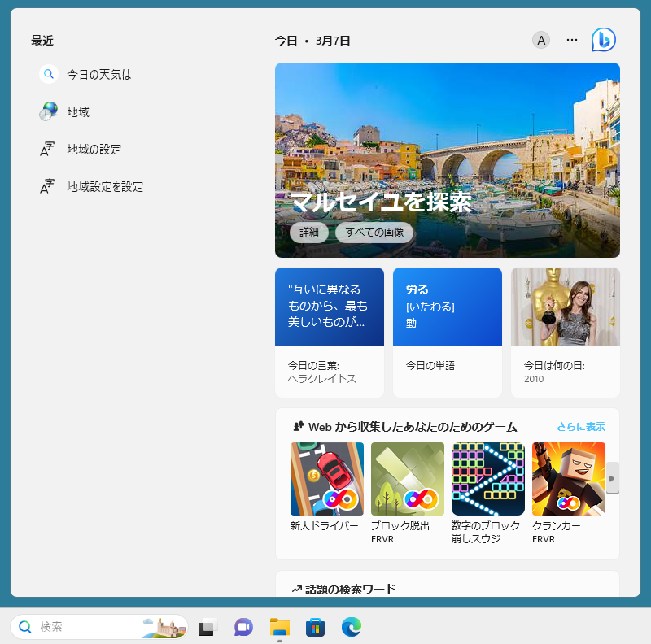Click the 詳細 button on the Marseille card

[309, 232]
